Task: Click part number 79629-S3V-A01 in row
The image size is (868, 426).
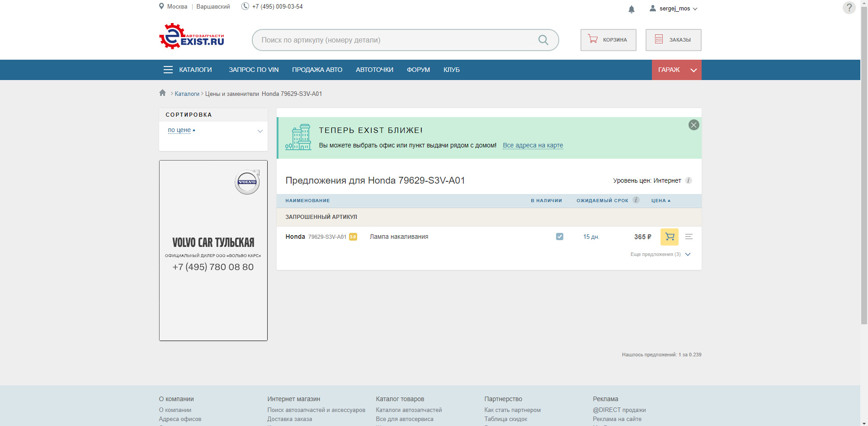Action: click(327, 237)
